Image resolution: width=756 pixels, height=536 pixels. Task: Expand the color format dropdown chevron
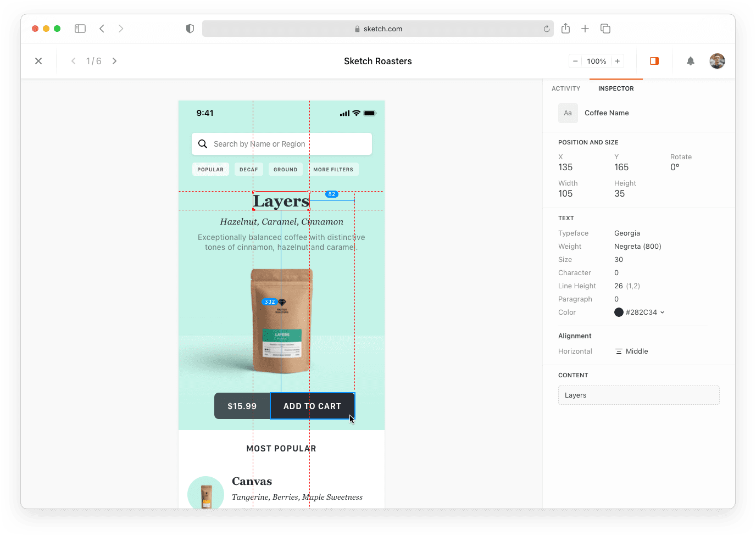coord(662,312)
